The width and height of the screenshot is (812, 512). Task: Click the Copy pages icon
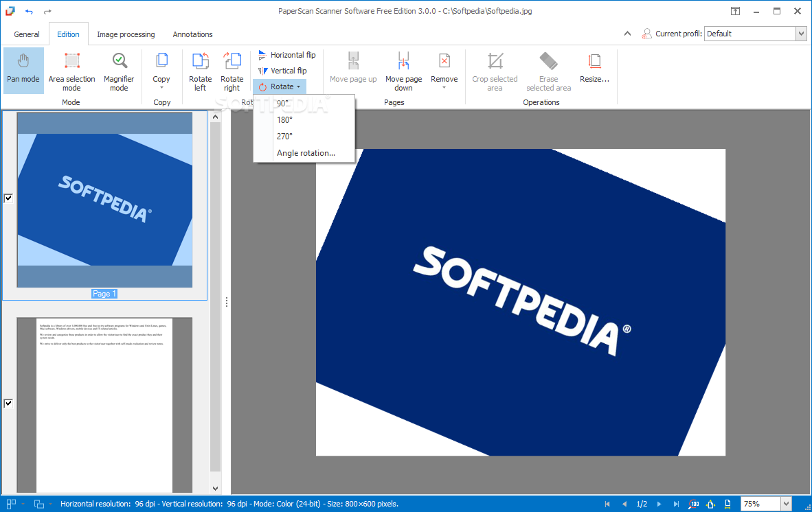(x=161, y=62)
